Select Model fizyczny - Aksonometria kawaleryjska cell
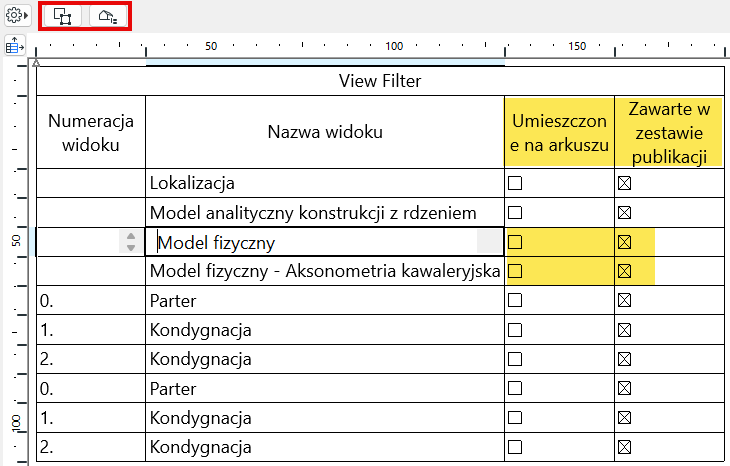This screenshot has height=466, width=730. tap(325, 271)
